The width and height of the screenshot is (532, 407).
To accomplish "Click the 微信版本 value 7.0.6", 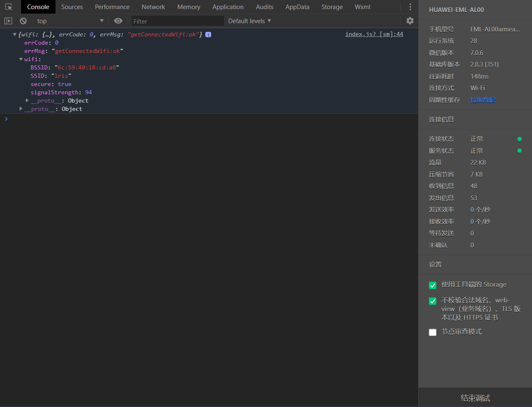I will pos(477,53).
